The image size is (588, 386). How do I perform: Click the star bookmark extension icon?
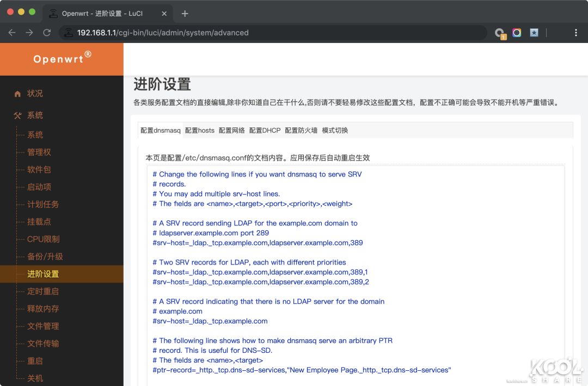534,33
